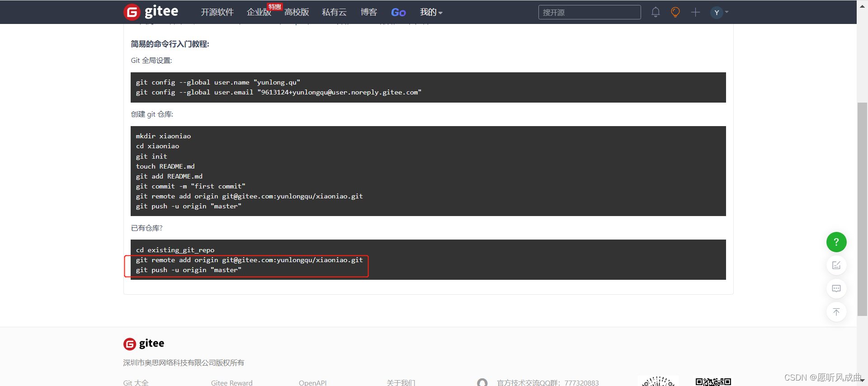This screenshot has height=386, width=868.
Task: Click the scrollbar up arrow
Action: click(x=862, y=5)
